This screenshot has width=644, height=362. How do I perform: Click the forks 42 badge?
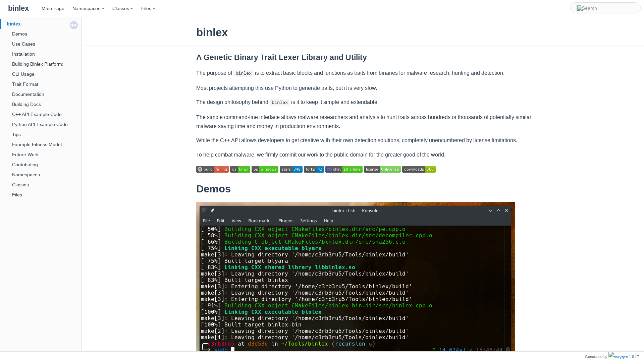coord(314,169)
